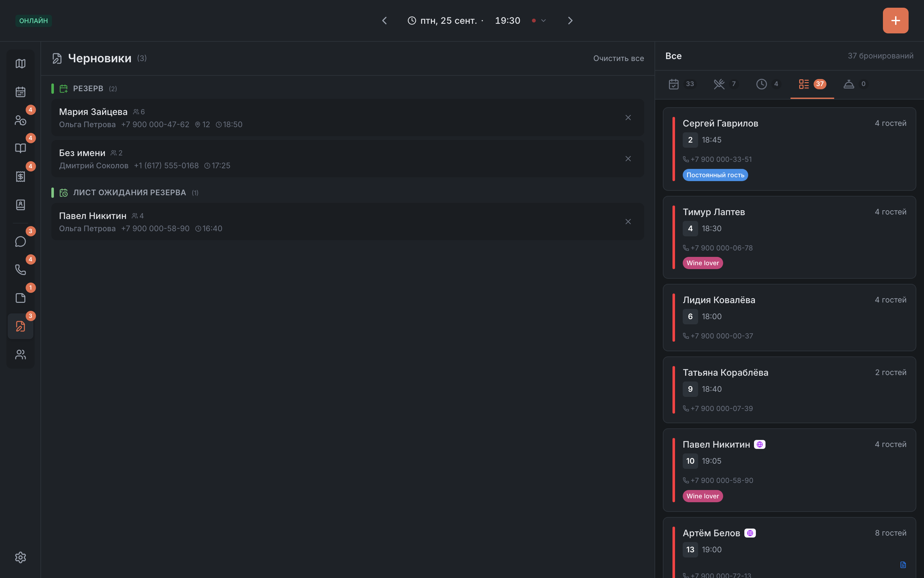Open the settings gear
Viewport: 924px width, 578px height.
click(21, 557)
